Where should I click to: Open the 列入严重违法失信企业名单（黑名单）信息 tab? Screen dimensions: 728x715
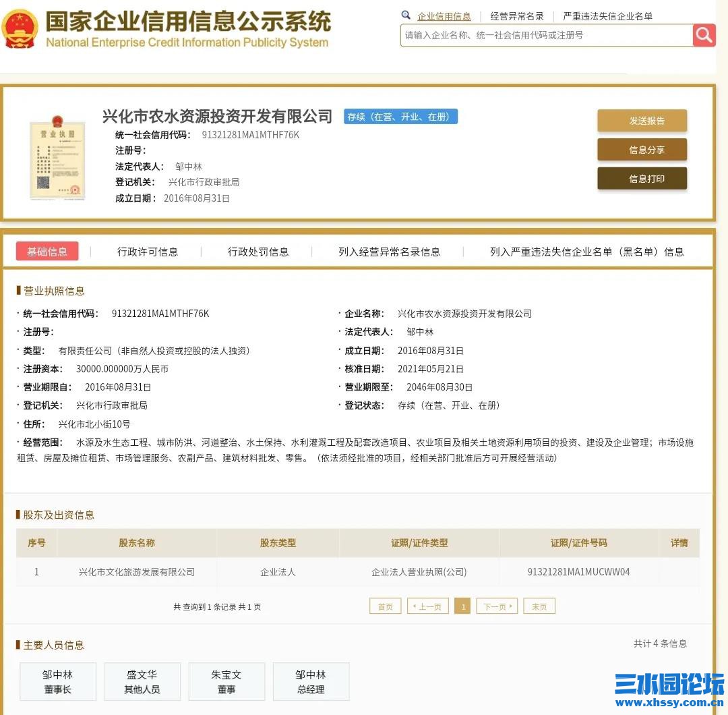tap(586, 252)
